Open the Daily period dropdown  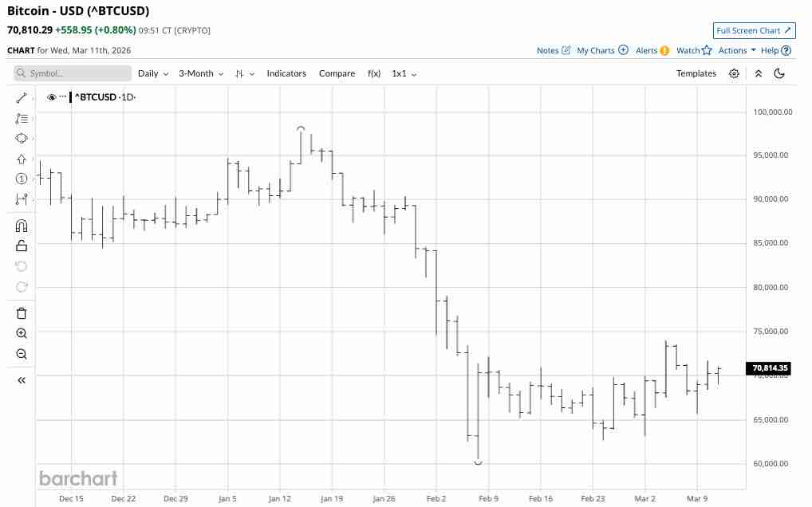pos(153,73)
